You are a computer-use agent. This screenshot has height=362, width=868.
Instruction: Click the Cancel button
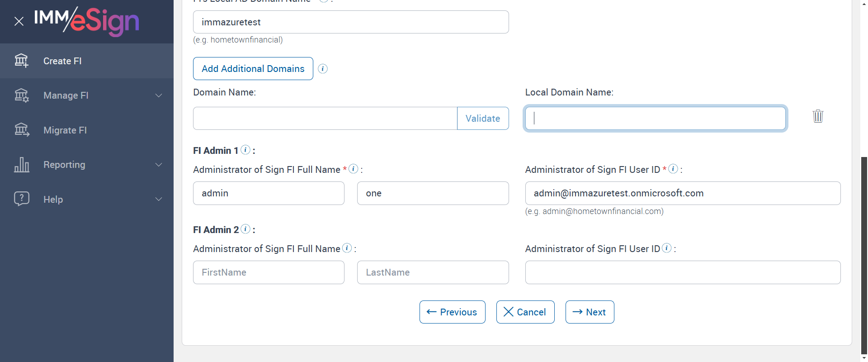click(525, 312)
